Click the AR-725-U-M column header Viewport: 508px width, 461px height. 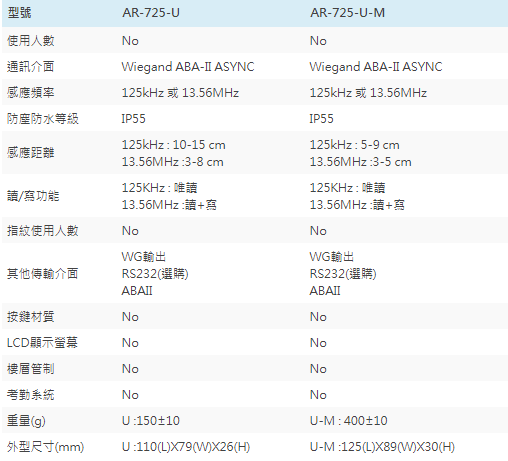click(x=347, y=13)
